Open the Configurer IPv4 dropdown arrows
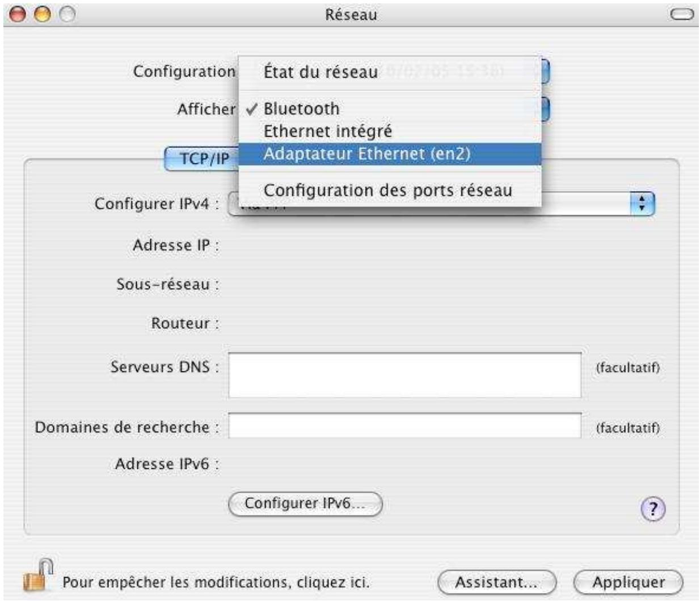Screen dimensions: 700x601 [642, 204]
